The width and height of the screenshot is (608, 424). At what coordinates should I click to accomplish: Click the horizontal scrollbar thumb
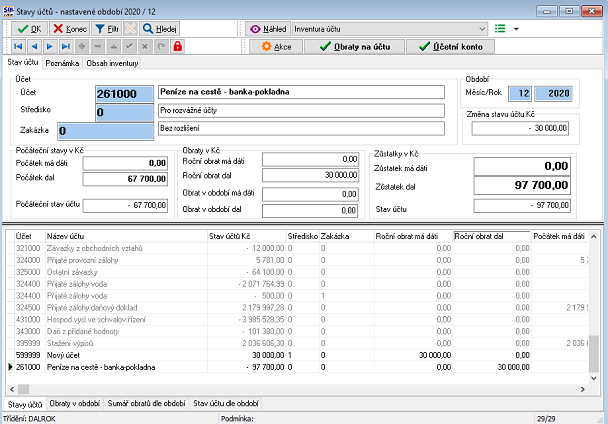tap(23, 389)
